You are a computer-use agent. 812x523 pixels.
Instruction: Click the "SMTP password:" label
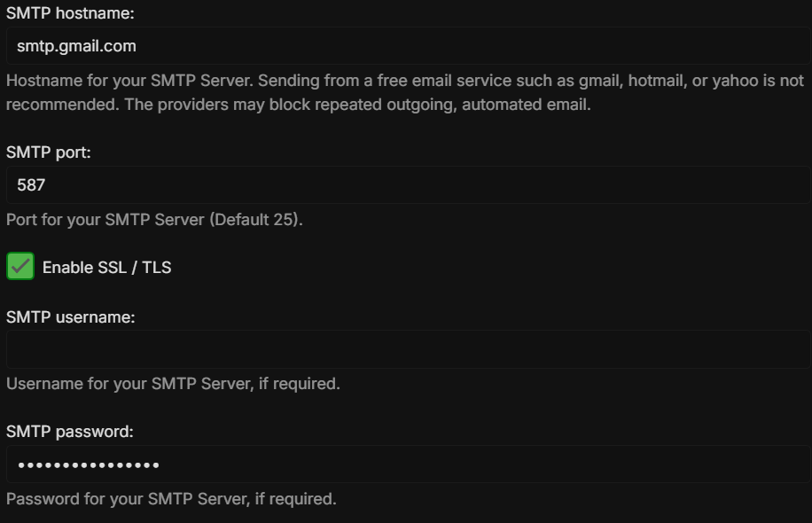(x=70, y=432)
